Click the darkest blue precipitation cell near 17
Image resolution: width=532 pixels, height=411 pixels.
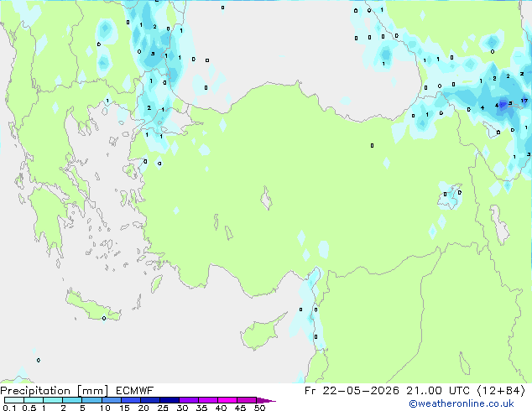click(x=503, y=104)
